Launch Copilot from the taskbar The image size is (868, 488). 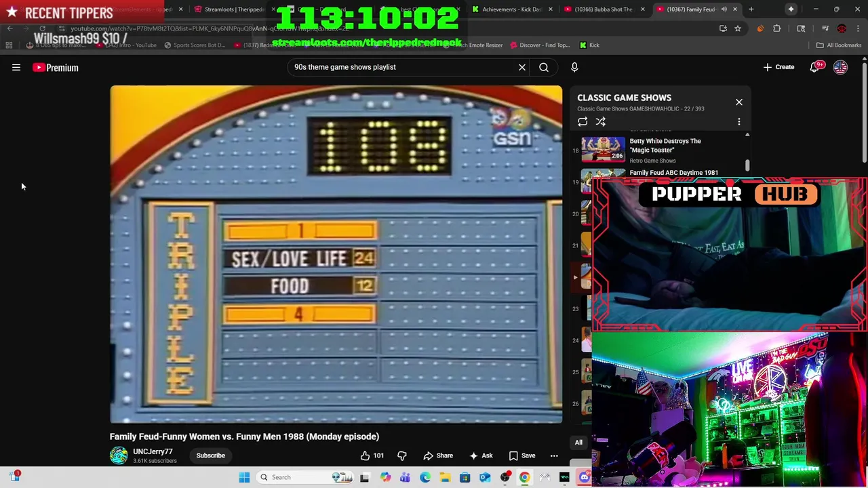[x=386, y=477]
